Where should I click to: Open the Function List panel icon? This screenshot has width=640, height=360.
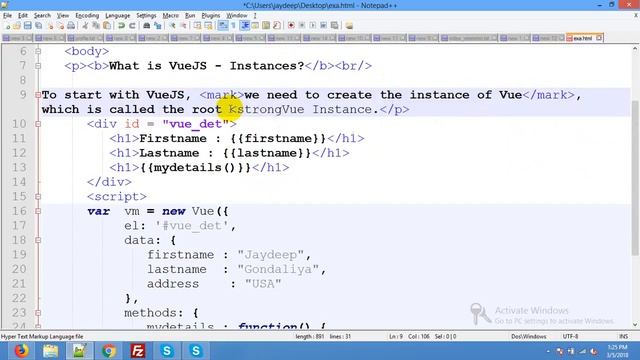coord(277,26)
